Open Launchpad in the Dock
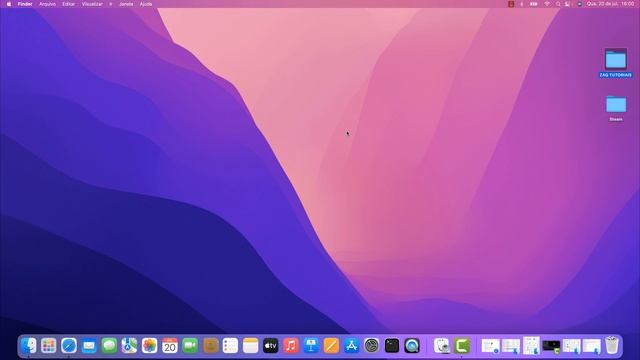The image size is (640, 360). [49, 346]
